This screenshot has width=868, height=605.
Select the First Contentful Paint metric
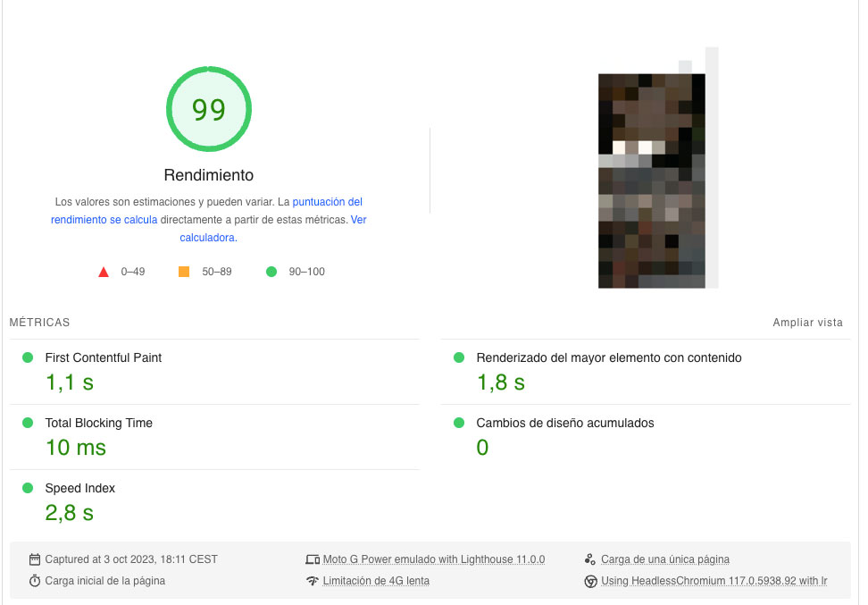pos(104,357)
